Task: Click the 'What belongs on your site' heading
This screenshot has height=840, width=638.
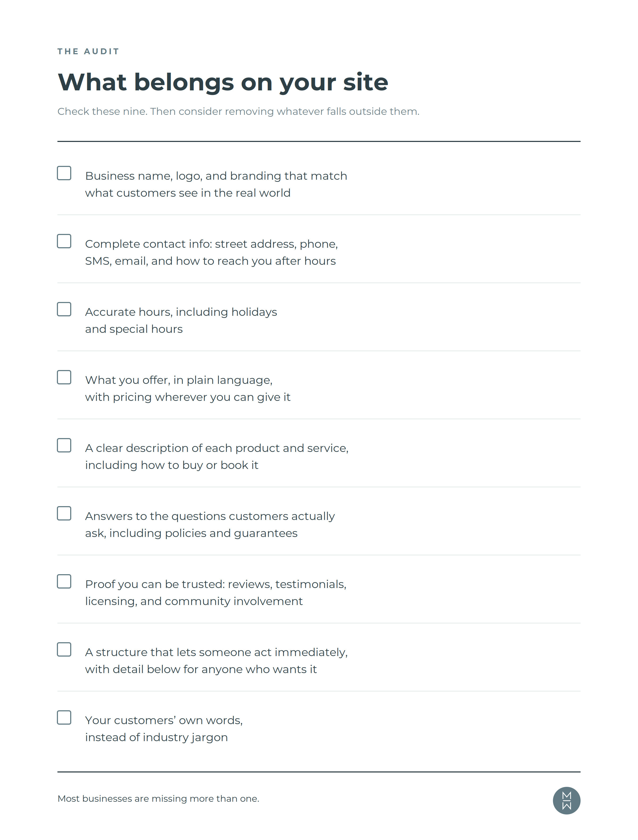Action: (223, 82)
